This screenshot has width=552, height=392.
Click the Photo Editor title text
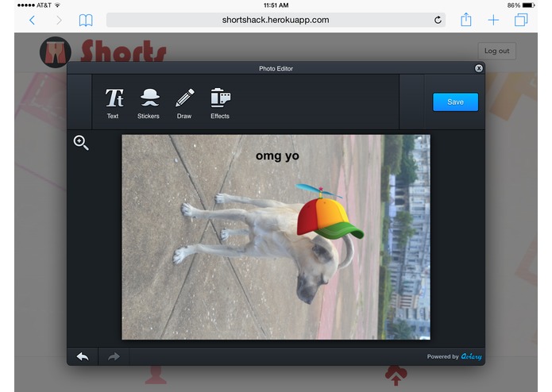[x=276, y=68]
